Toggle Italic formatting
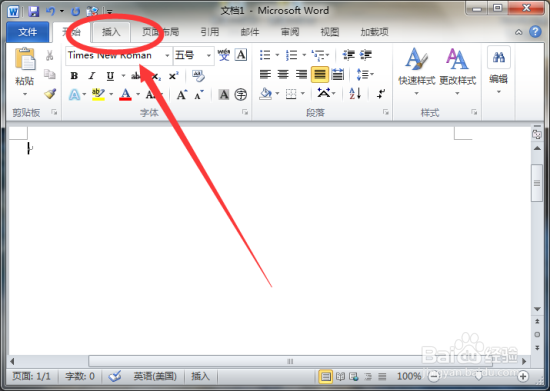The image size is (550, 391). pyautogui.click(x=92, y=76)
